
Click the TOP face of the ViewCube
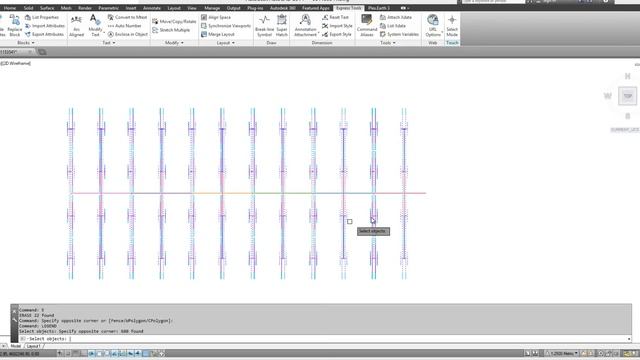(x=627, y=96)
